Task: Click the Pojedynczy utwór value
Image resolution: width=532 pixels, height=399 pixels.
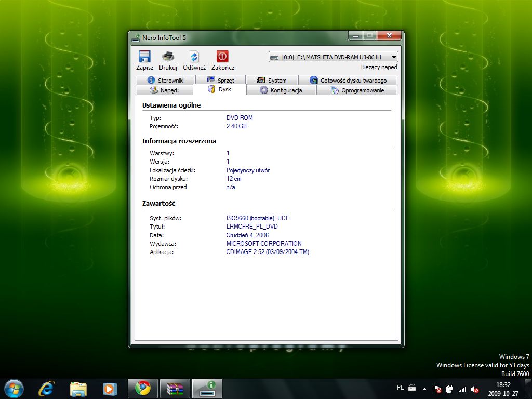Action: tap(248, 170)
